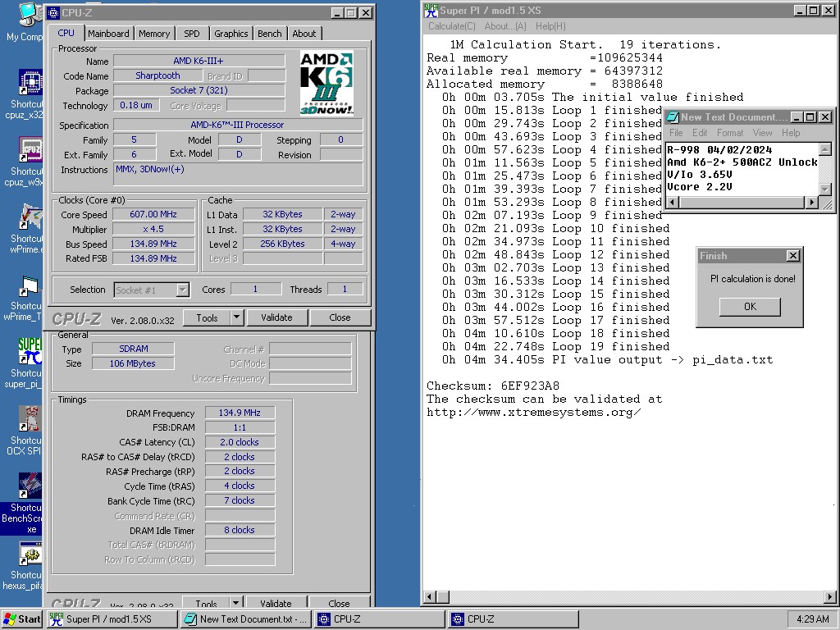Switch to the Memory tab
840x630 pixels.
pos(154,34)
